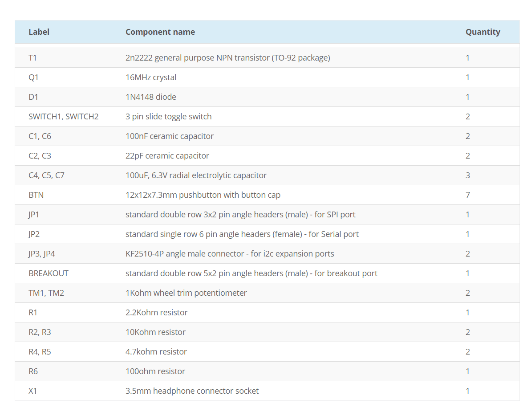Click quantity '2' in the SWITCH1 row

[468, 117]
